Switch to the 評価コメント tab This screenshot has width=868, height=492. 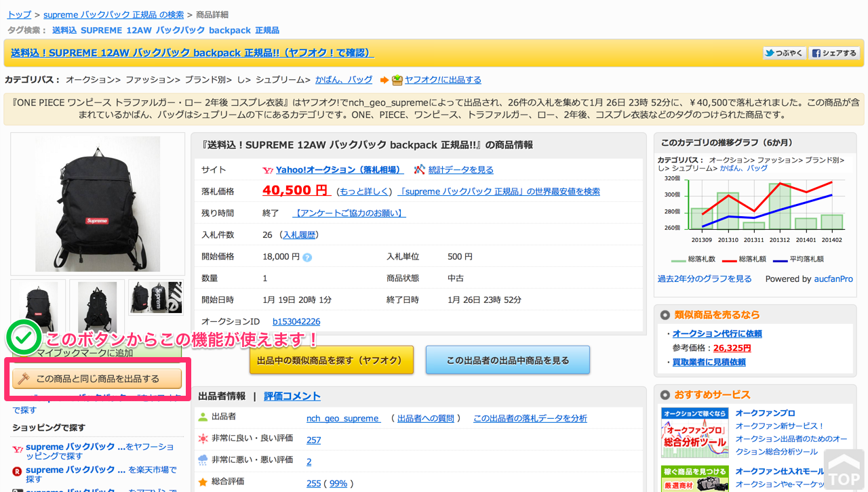pos(292,395)
